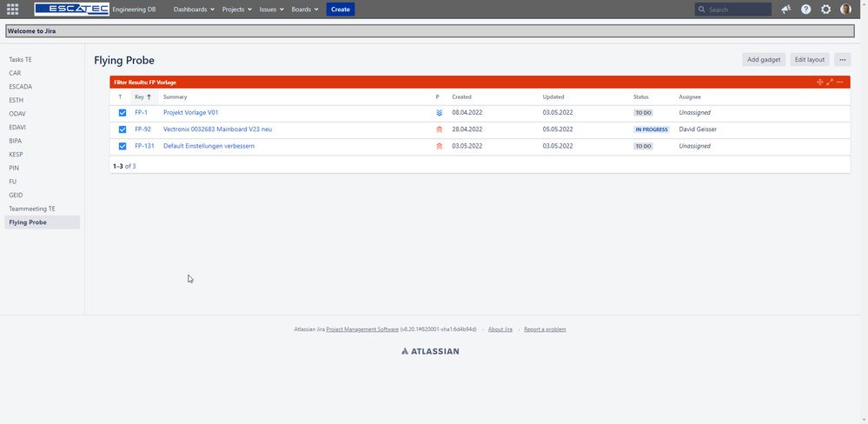Maximize the FP Vorlage gadget
868x424 pixels.
pyautogui.click(x=830, y=82)
